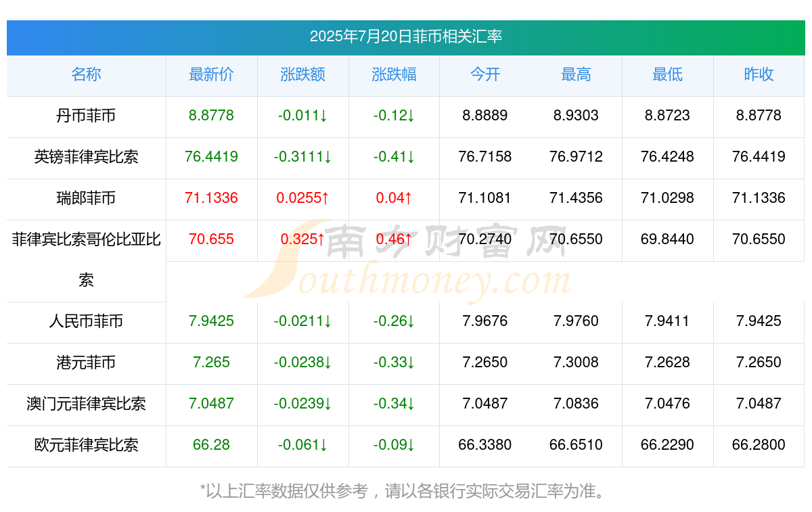This screenshot has width=812, height=512.
Task: Click highest value 71.4356
Action: 576,198
